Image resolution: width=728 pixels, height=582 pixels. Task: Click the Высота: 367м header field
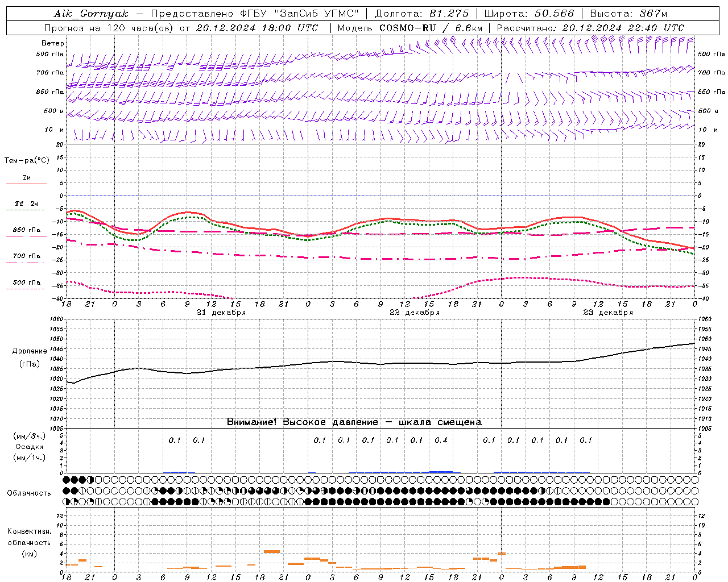point(628,14)
